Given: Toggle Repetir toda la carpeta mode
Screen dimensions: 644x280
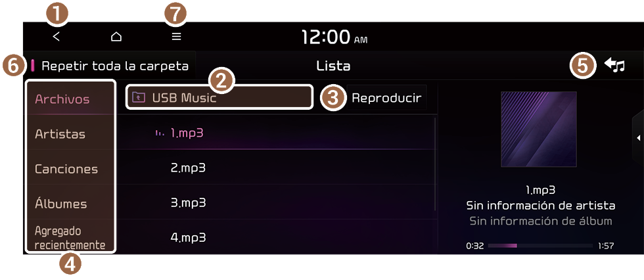Looking at the screenshot, I should [x=110, y=66].
